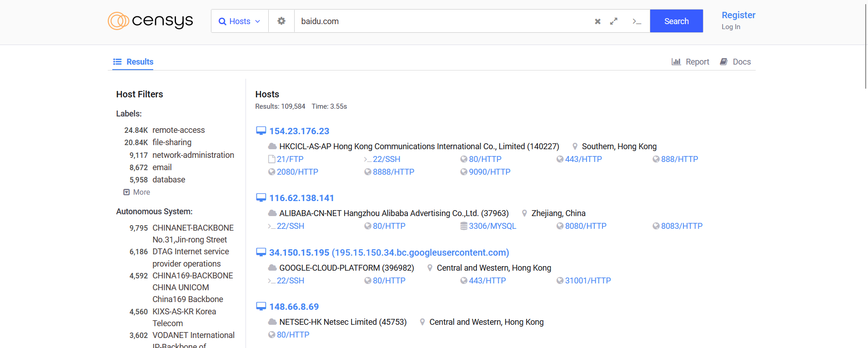Click cloud icon beside ALIBABA-CN-NET
Screen dimensions: 868x348
click(x=272, y=213)
